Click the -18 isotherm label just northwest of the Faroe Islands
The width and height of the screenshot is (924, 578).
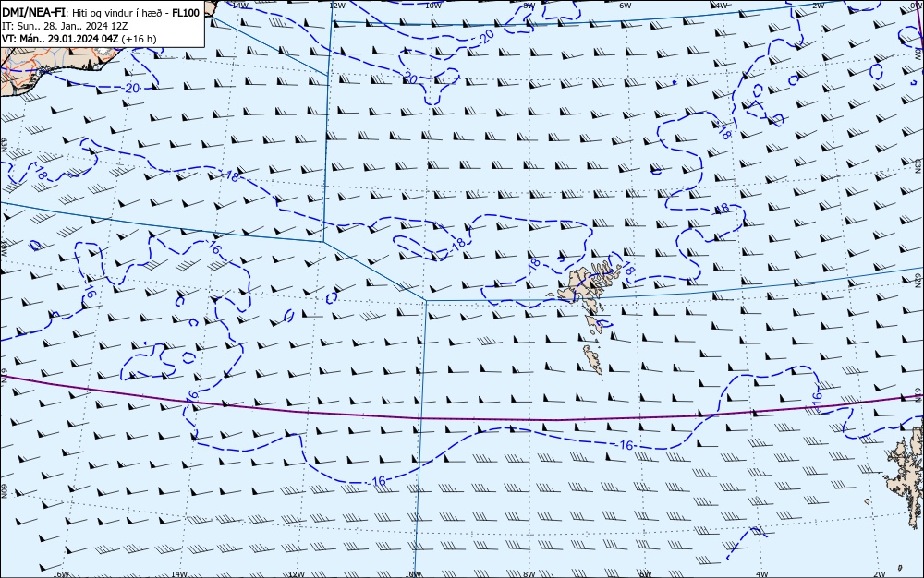pos(533,264)
